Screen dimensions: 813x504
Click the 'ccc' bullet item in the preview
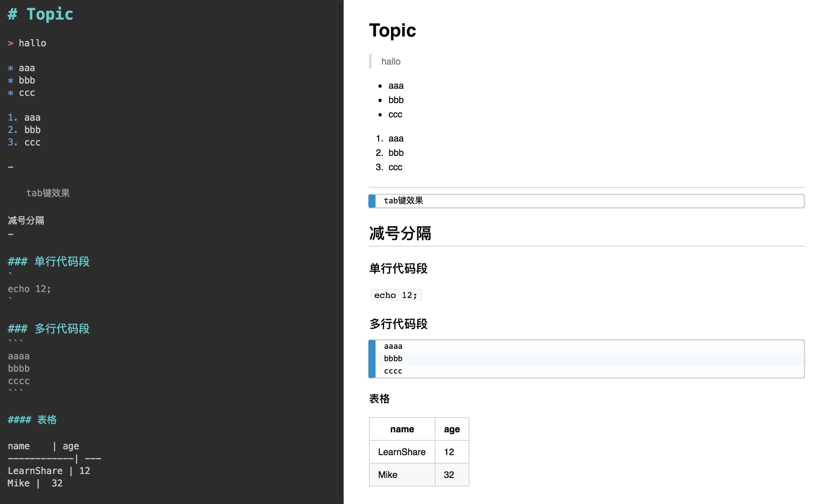tap(395, 114)
